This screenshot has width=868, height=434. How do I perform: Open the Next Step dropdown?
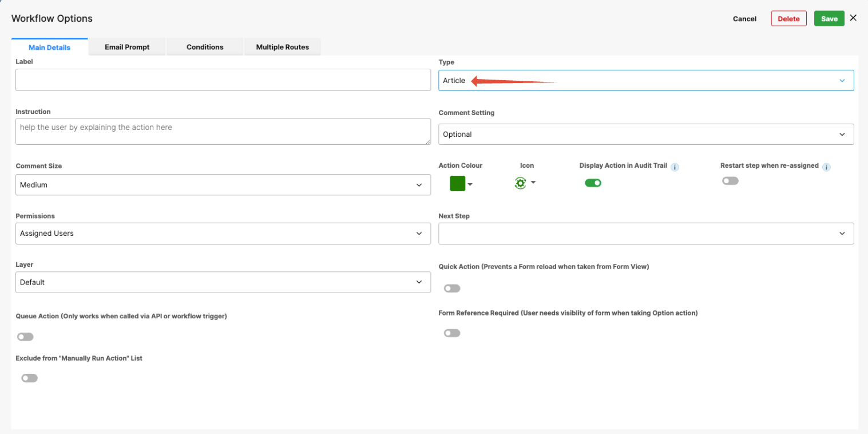pyautogui.click(x=646, y=233)
